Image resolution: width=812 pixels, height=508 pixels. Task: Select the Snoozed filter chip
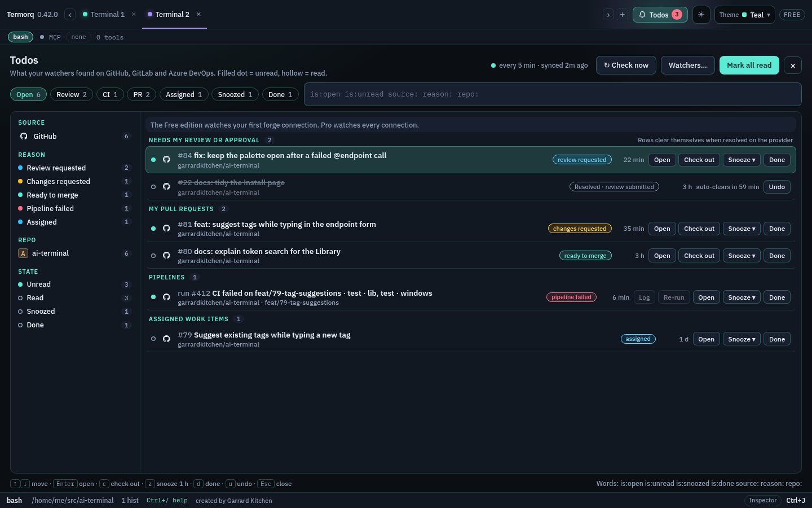tap(235, 95)
